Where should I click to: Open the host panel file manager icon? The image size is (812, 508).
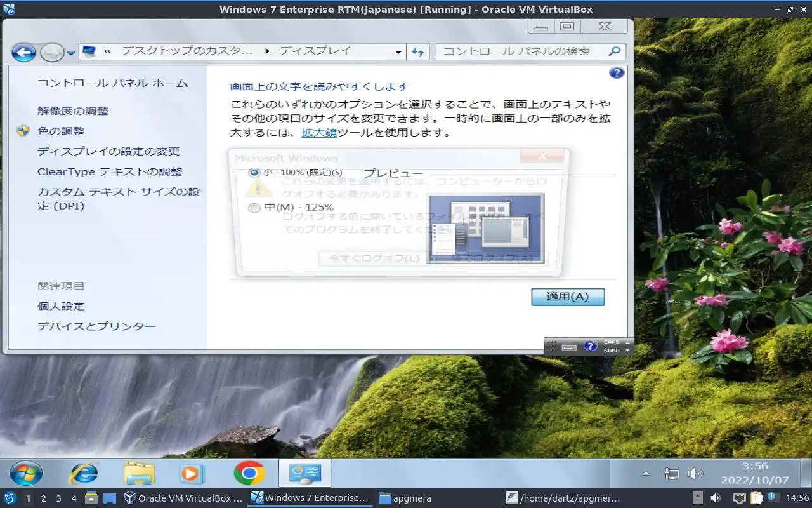(91, 498)
